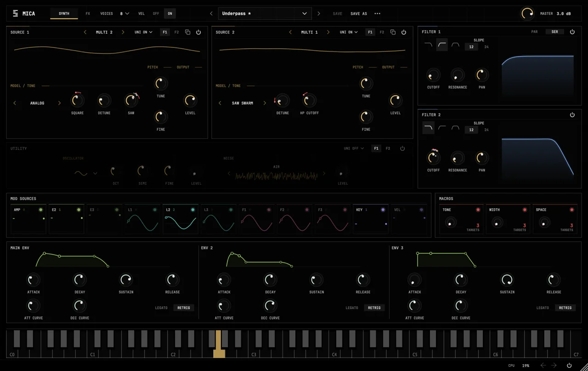Open the three-dots preset options menu

pyautogui.click(x=377, y=14)
